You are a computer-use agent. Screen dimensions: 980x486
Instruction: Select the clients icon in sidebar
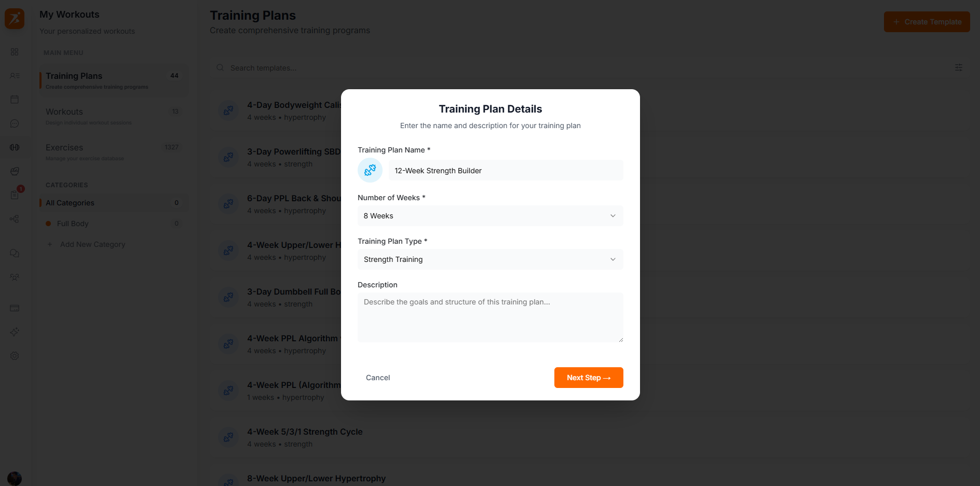pos(15,76)
